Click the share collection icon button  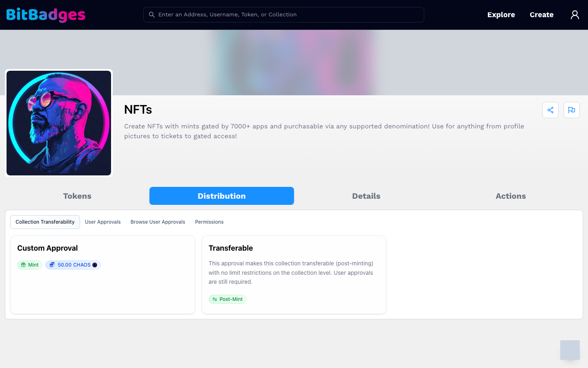tap(550, 110)
